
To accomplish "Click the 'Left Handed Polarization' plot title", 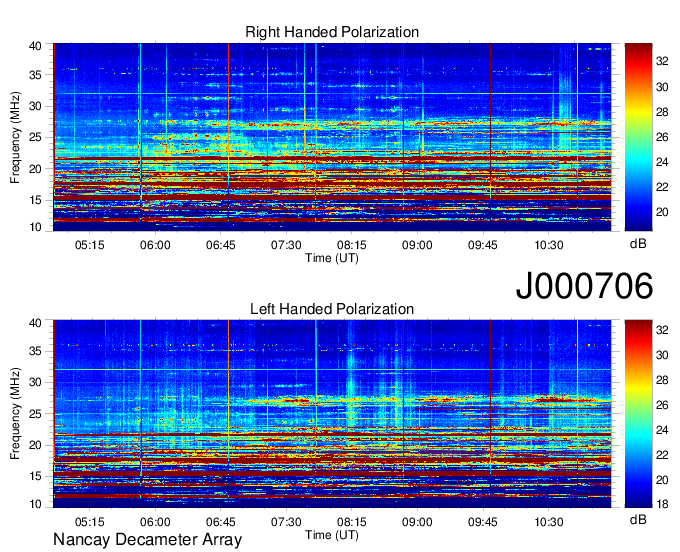I will click(332, 309).
